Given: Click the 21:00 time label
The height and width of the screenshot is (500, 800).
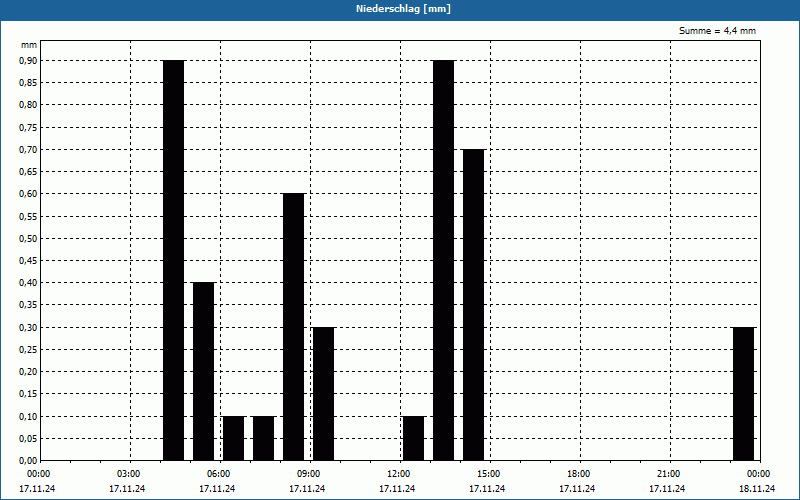Looking at the screenshot, I should point(669,474).
